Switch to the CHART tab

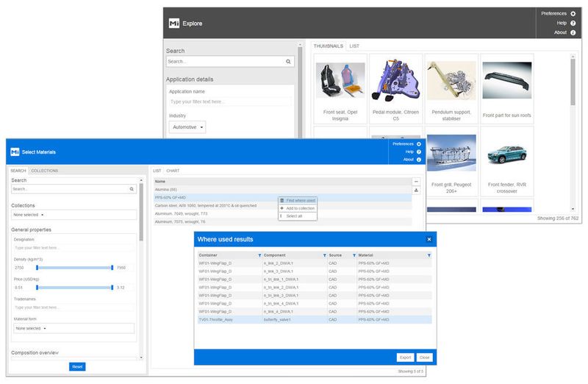(x=173, y=171)
